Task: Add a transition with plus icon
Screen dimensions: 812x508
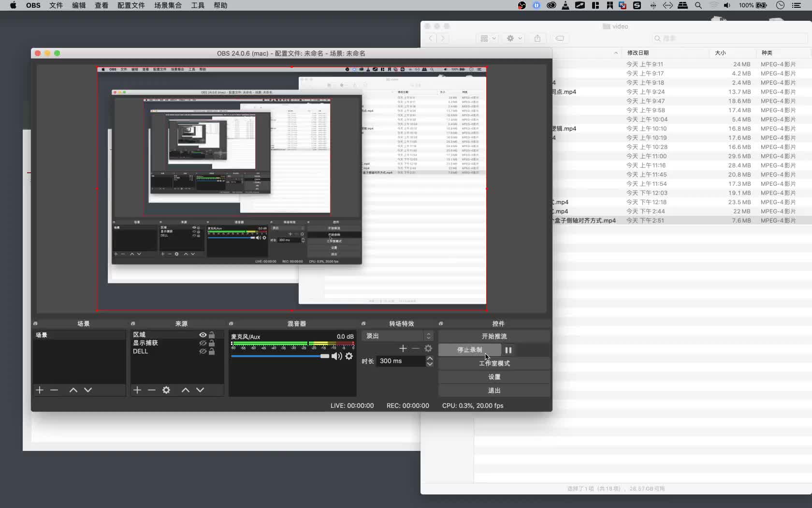Action: (x=403, y=348)
